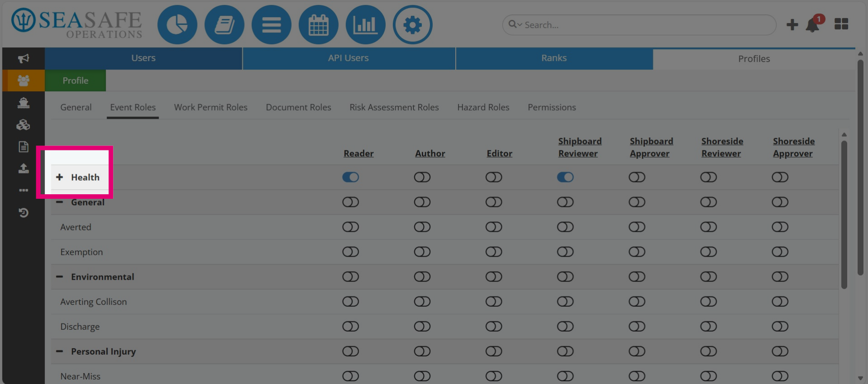Click Shipboard Reviewer column header

580,147
